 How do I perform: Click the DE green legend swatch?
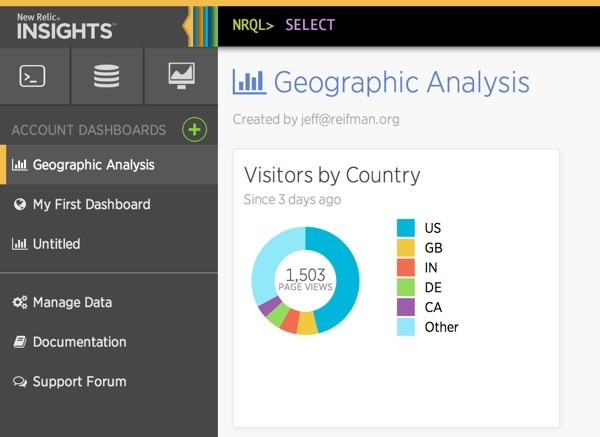(406, 287)
